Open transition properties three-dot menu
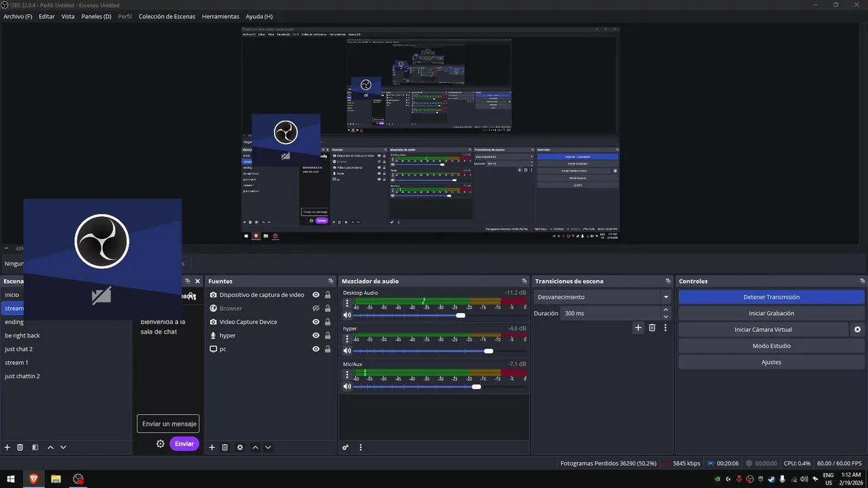 coord(665,327)
